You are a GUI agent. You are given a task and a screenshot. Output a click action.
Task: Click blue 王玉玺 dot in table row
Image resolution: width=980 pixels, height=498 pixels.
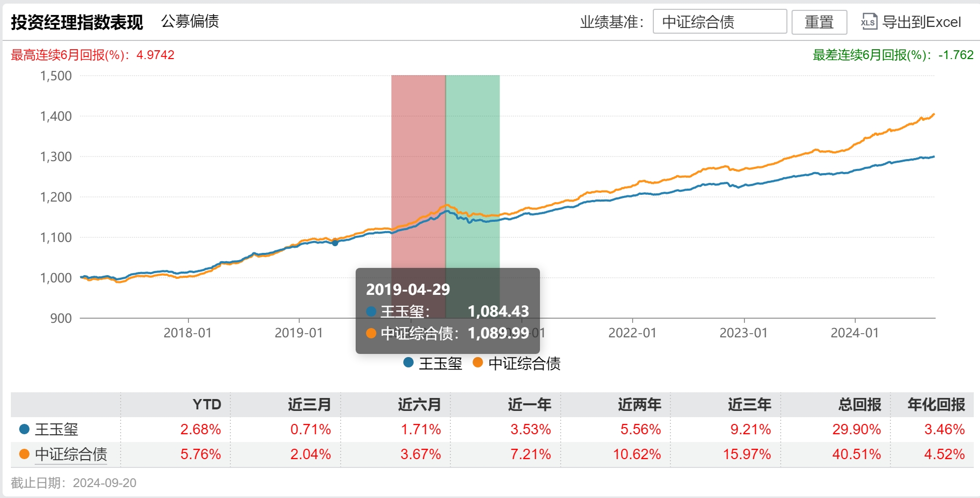point(24,429)
